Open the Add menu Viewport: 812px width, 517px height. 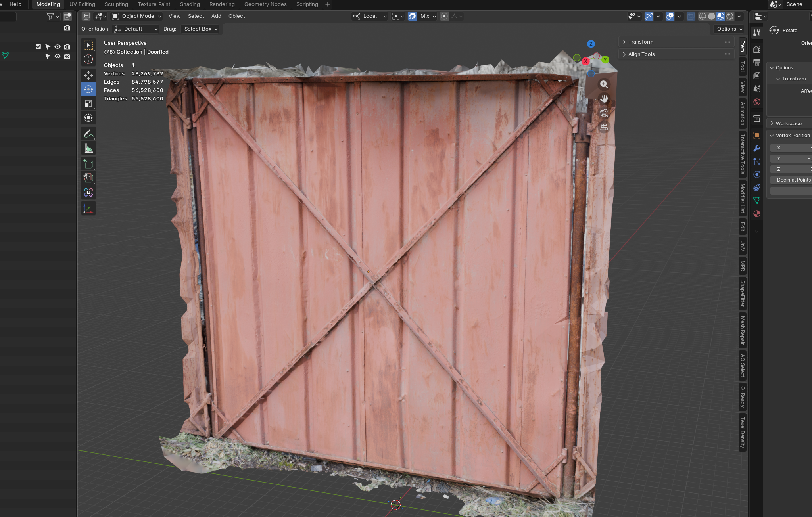click(x=216, y=16)
